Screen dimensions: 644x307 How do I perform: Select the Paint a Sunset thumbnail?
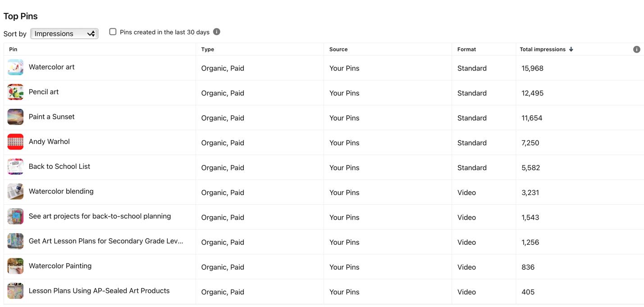tap(15, 117)
